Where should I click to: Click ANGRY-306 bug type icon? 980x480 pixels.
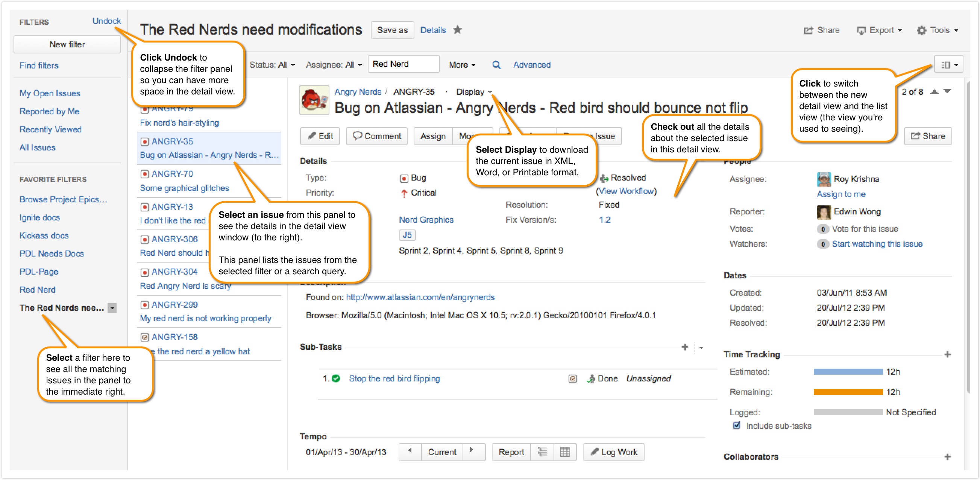tap(144, 239)
